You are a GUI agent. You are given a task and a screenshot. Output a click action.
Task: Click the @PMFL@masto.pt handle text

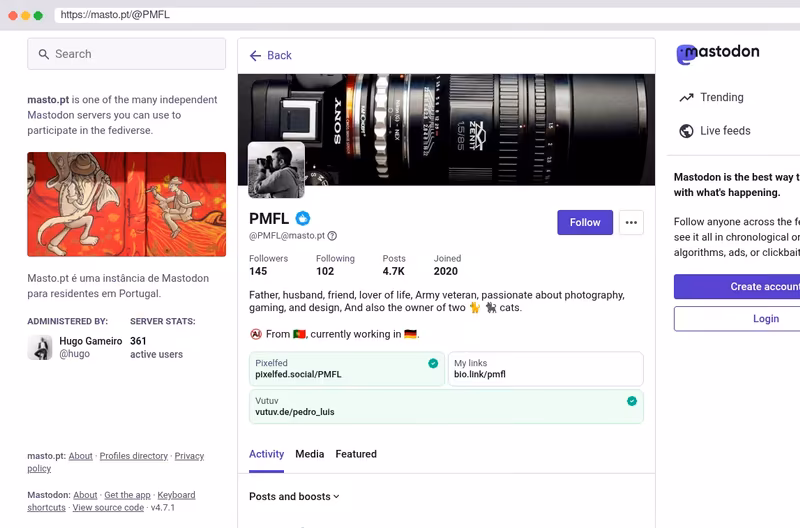(x=287, y=236)
